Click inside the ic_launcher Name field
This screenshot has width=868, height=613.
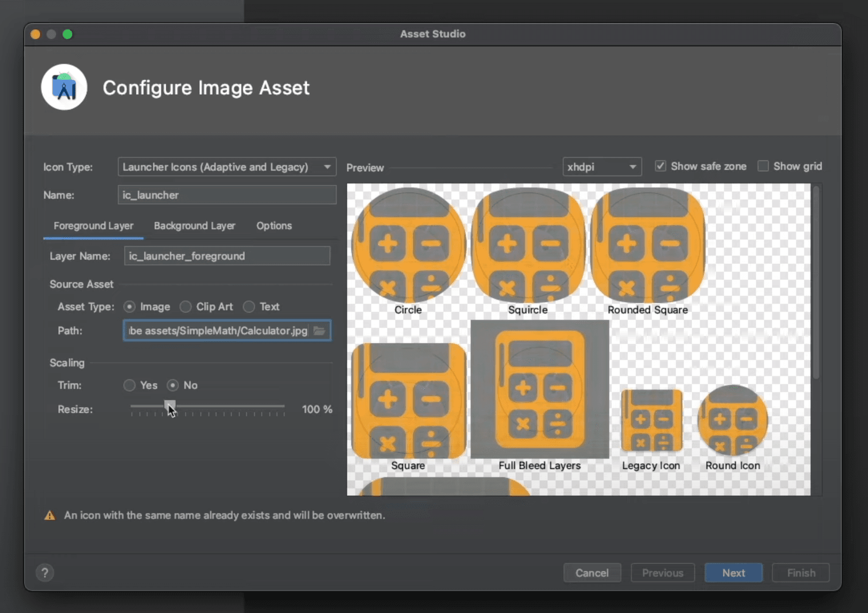[x=227, y=195]
